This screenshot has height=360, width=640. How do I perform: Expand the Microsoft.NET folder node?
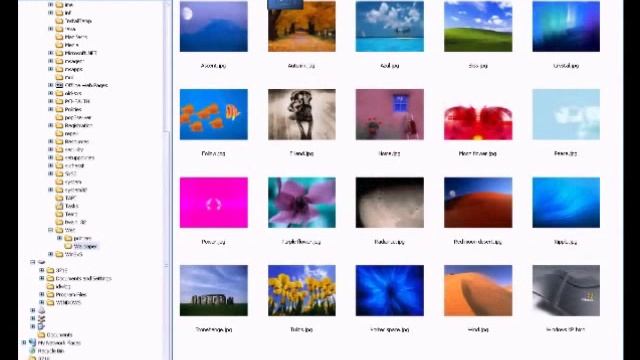(51, 53)
